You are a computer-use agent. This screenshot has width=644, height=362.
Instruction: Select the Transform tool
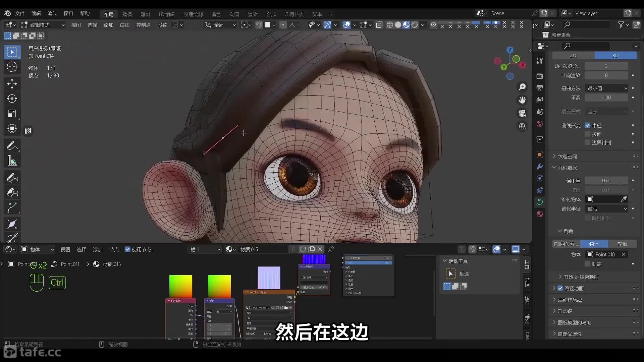pyautogui.click(x=12, y=129)
